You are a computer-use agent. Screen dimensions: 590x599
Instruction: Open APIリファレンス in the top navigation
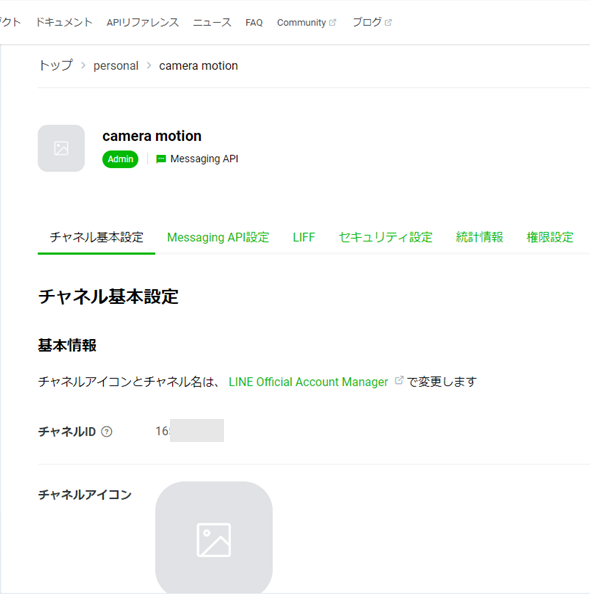pyautogui.click(x=143, y=23)
